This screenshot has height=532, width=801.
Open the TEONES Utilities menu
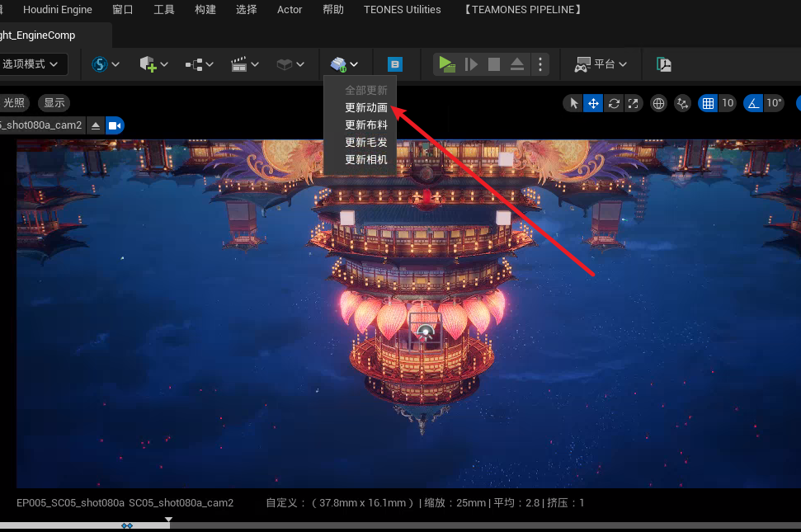[402, 10]
